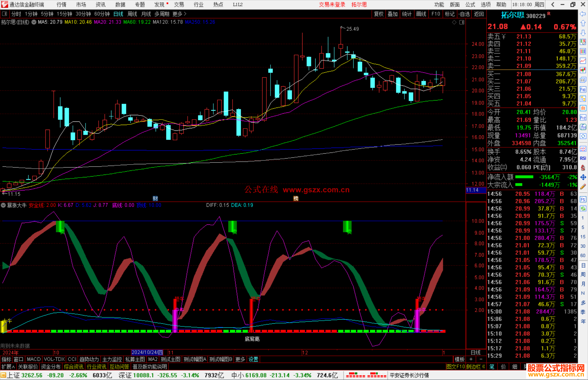588x380 pixels.
Task: Open the 模板 template dropdown
Action: pos(460,359)
